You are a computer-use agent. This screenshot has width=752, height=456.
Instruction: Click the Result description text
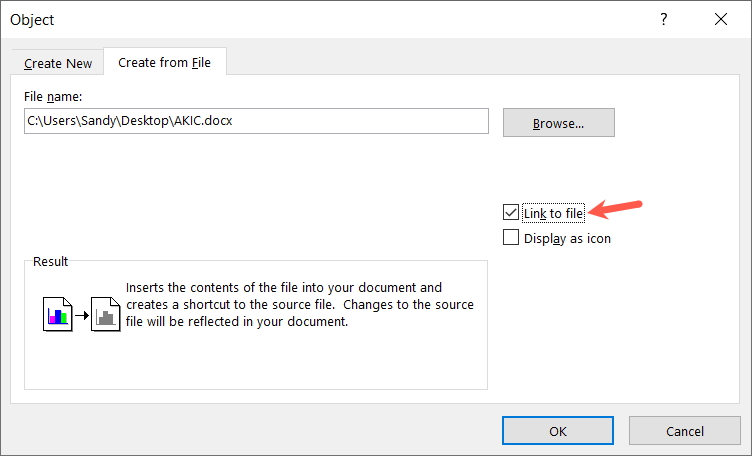tap(299, 305)
